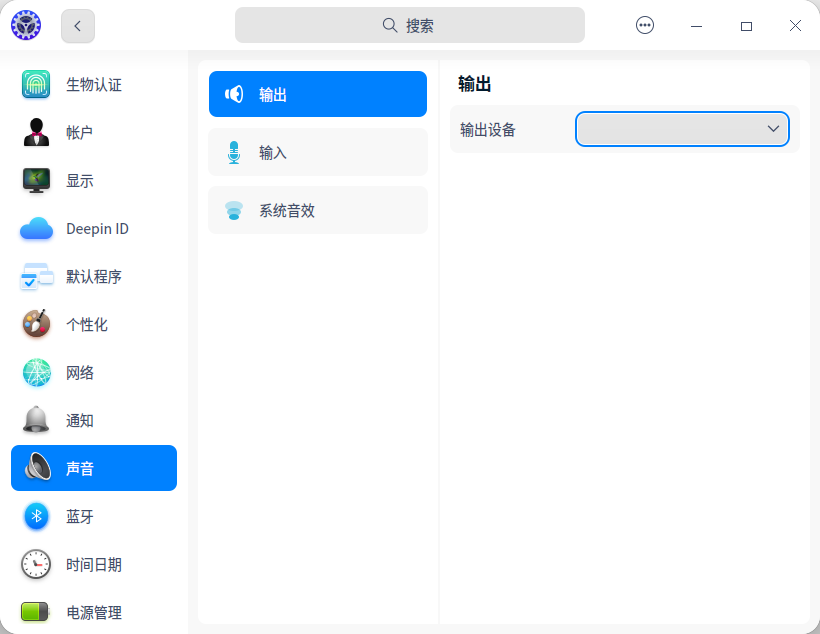The image size is (820, 634).
Task: Click inside the 搜索 search field
Action: (409, 25)
